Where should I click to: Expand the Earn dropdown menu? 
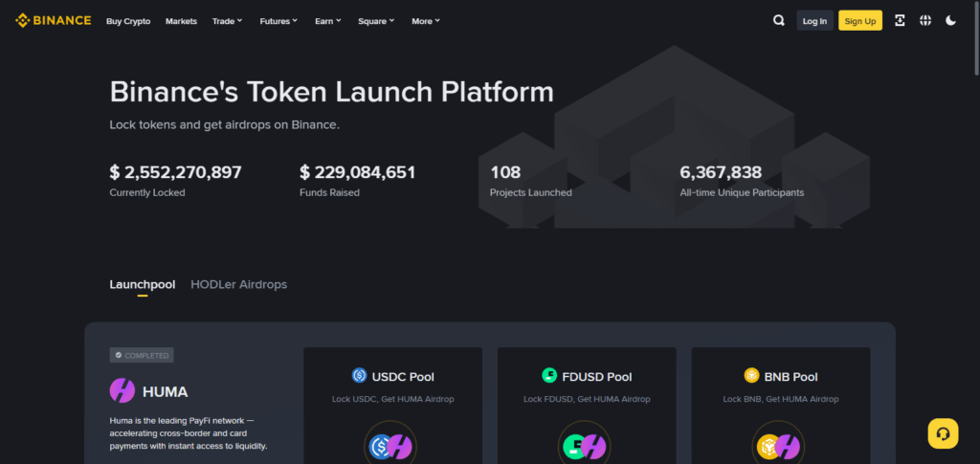pyautogui.click(x=328, y=21)
